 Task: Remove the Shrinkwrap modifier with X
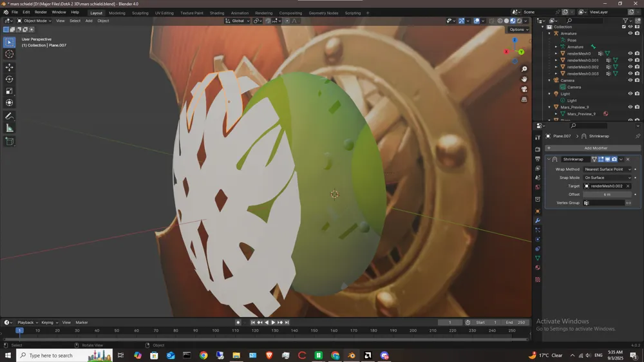tap(627, 159)
